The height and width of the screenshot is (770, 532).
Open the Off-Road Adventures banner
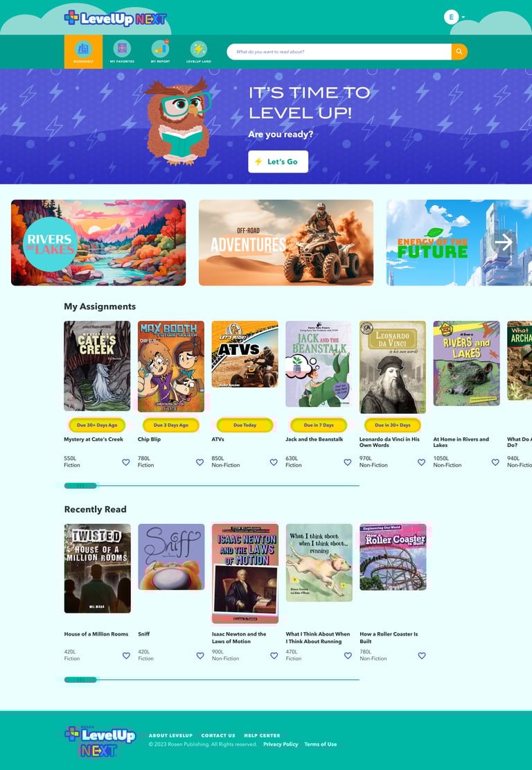coord(286,243)
